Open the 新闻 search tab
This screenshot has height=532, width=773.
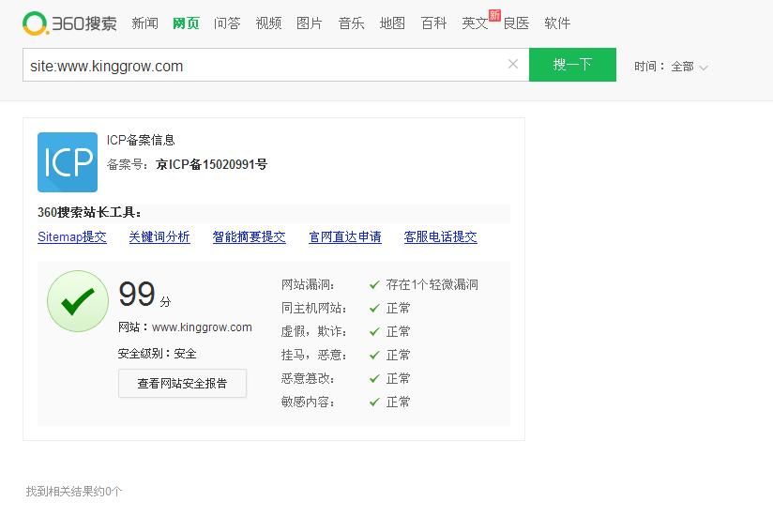coord(144,23)
